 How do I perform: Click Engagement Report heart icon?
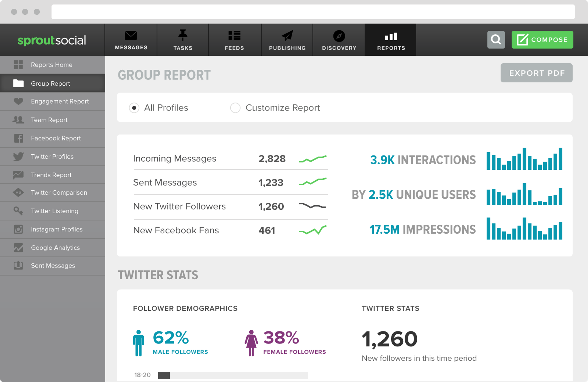[18, 101]
